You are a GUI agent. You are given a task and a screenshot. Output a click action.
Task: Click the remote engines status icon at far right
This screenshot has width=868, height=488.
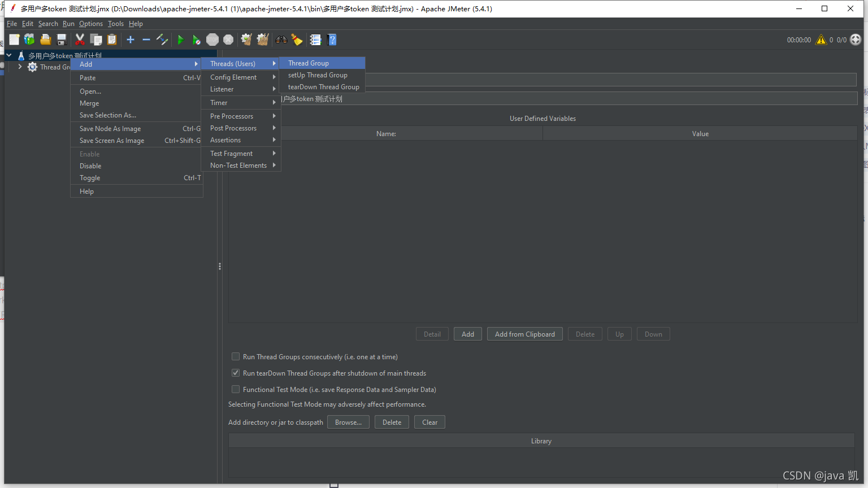tap(856, 40)
